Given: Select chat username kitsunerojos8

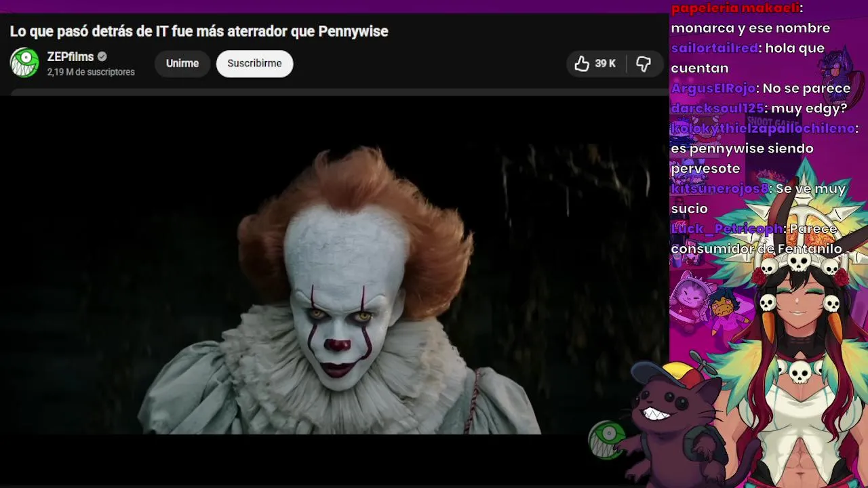Looking at the screenshot, I should click(719, 188).
